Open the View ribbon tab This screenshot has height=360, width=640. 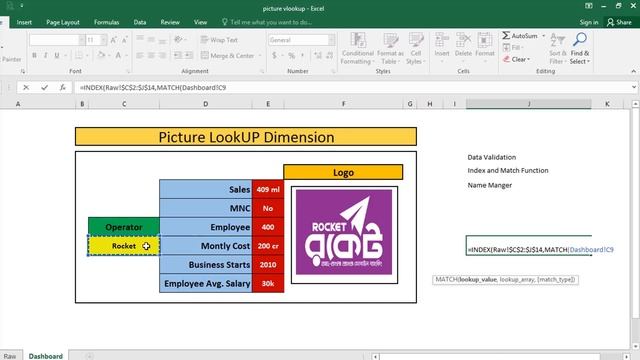click(x=200, y=22)
